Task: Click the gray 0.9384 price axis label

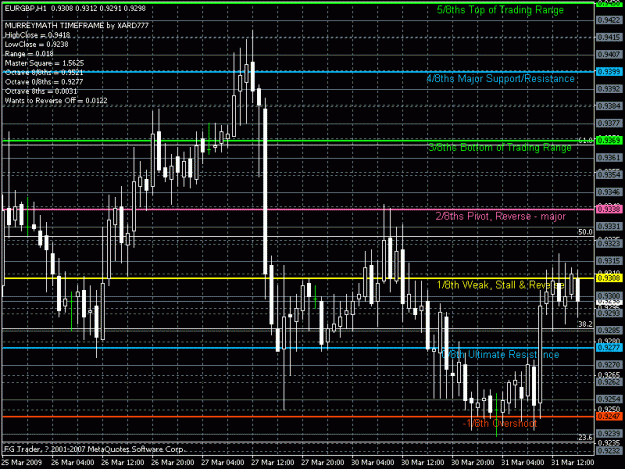Action: click(x=609, y=106)
